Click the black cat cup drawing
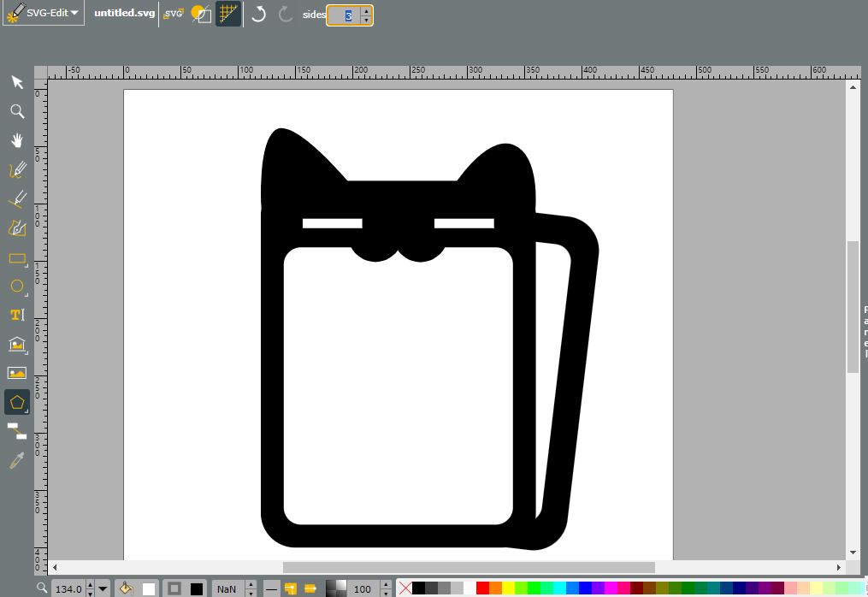Image resolution: width=868 pixels, height=597 pixels. pyautogui.click(x=429, y=339)
